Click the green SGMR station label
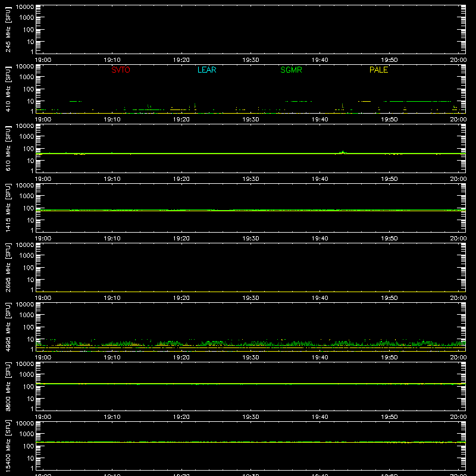This screenshot has width=476, height=476. click(x=291, y=70)
